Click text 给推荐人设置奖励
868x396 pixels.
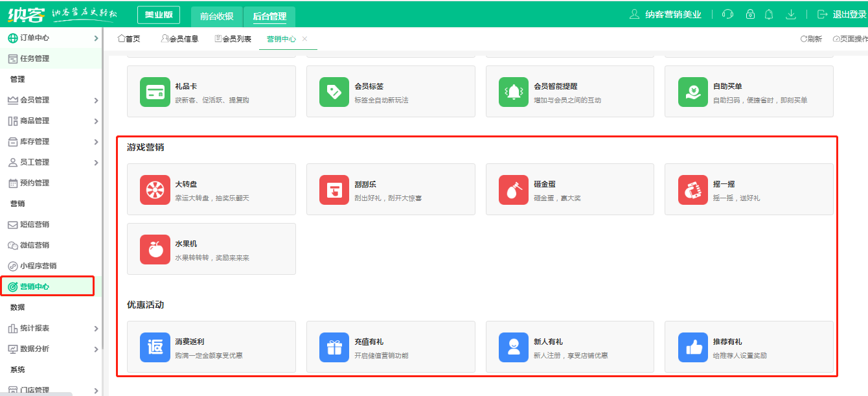[740, 355]
